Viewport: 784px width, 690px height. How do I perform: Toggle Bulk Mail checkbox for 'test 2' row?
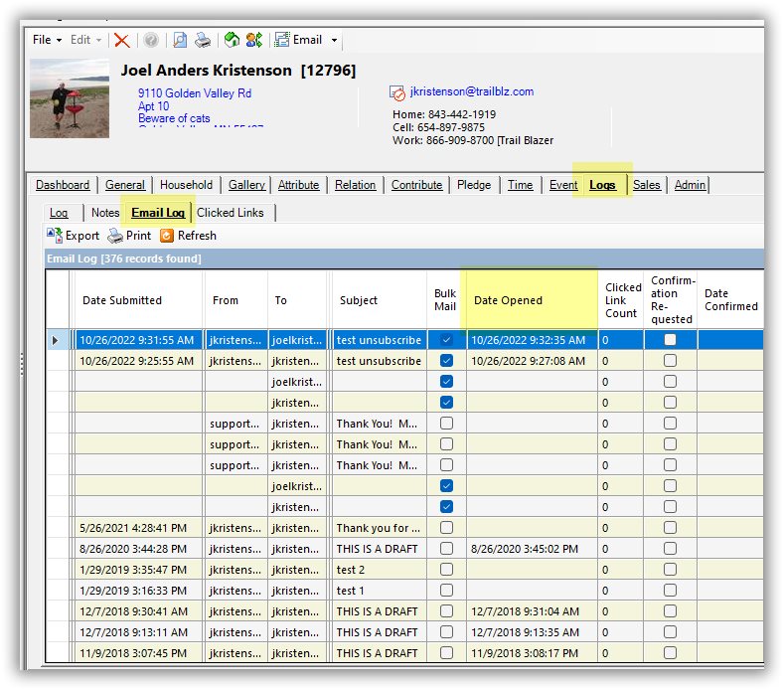446,570
